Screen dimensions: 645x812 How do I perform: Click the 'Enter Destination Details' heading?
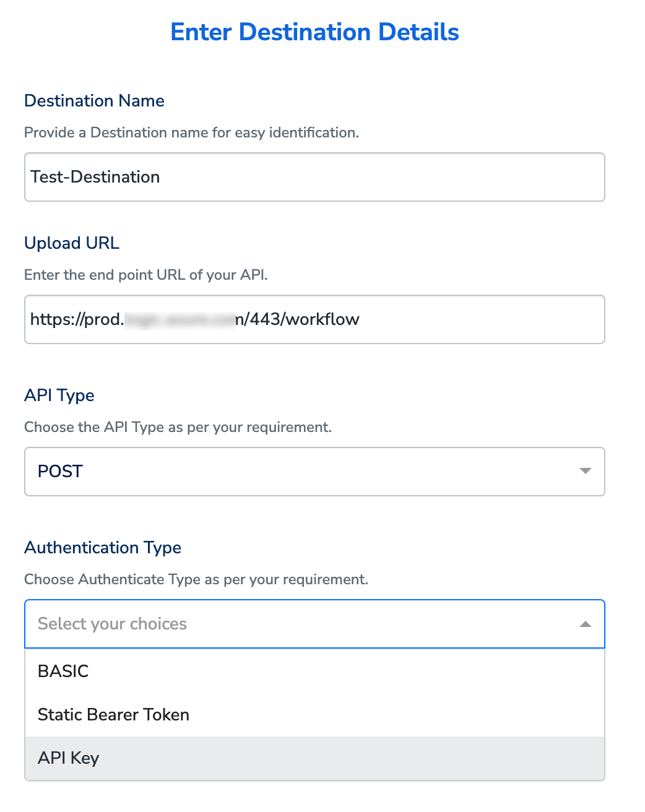click(x=314, y=32)
